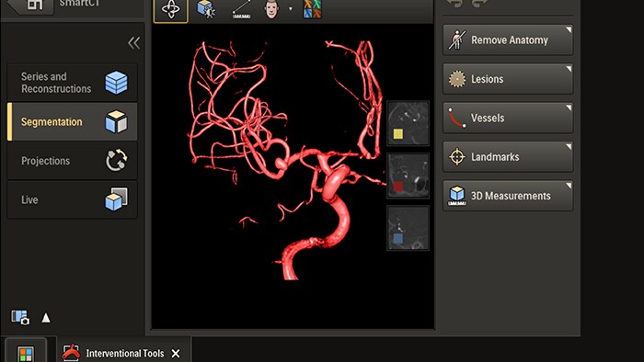Viewport: 644px width, 362px height.
Task: Open the Lesions panel
Action: point(508,79)
